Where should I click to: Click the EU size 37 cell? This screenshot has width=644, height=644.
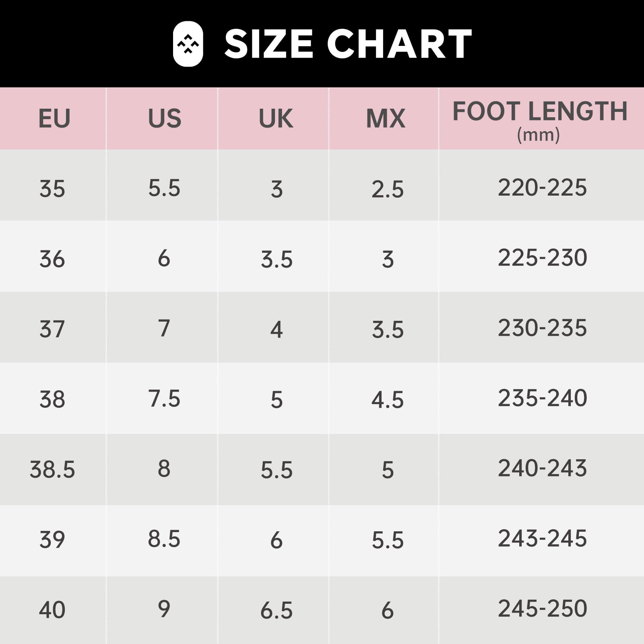click(x=52, y=329)
